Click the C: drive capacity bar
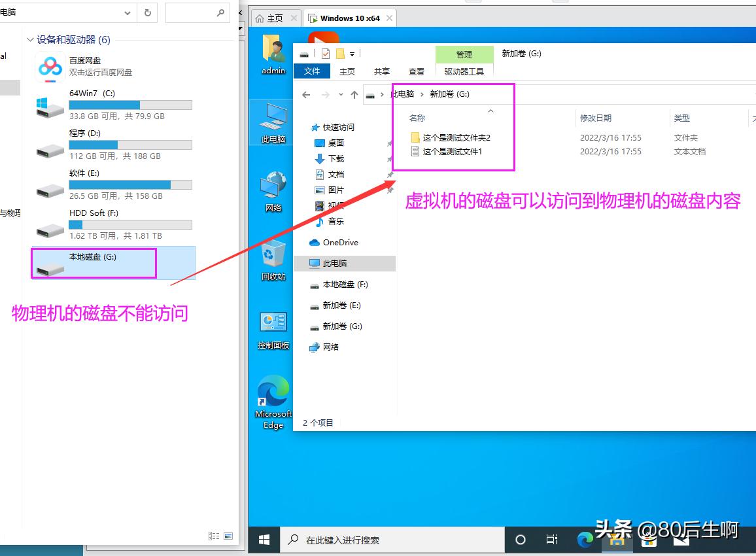This screenshot has height=556, width=756. pyautogui.click(x=130, y=105)
